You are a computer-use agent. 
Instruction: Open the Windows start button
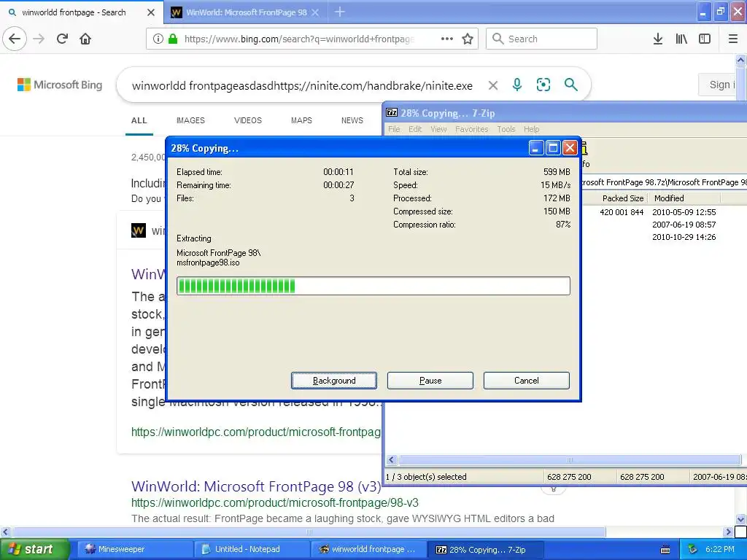(x=34, y=549)
